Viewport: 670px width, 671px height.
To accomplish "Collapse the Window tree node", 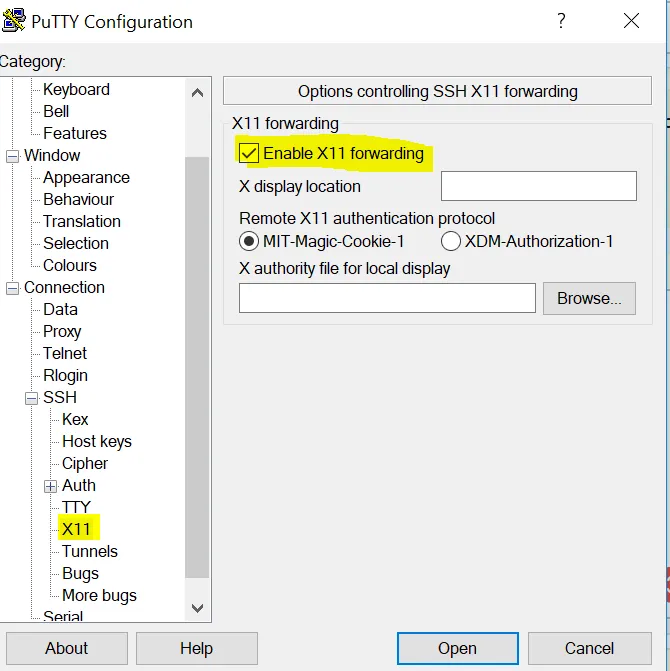I will pyautogui.click(x=12, y=156).
